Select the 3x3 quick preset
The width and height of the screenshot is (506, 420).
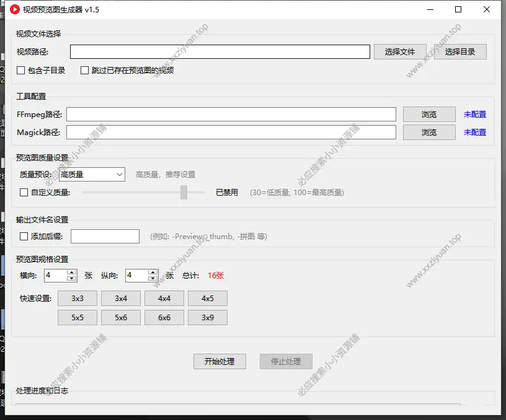point(77,298)
